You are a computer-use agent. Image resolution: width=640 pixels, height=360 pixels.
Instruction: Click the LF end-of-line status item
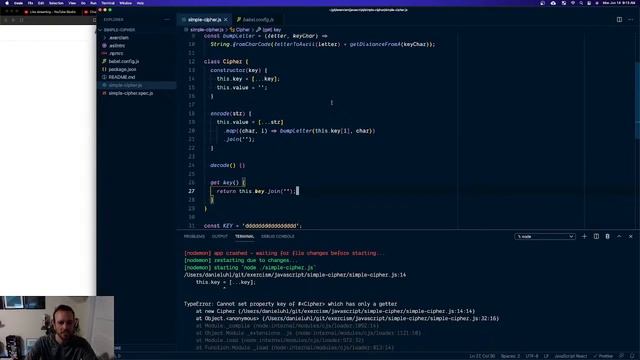pyautogui.click(x=546, y=356)
